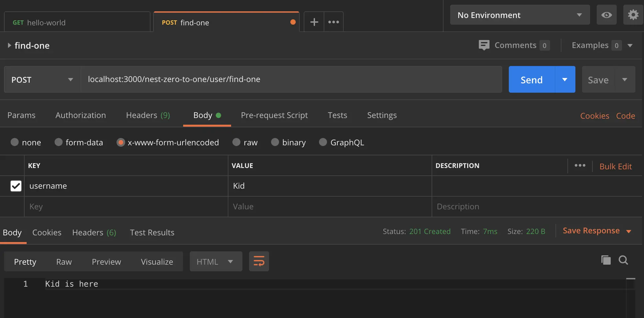This screenshot has width=644, height=318.
Task: Click the Kid value cell
Action: coord(330,186)
